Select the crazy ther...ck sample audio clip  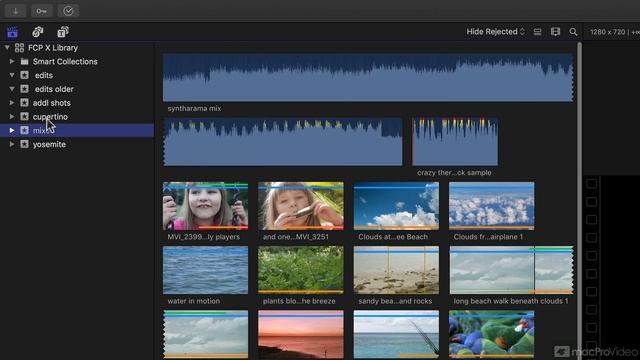455,142
